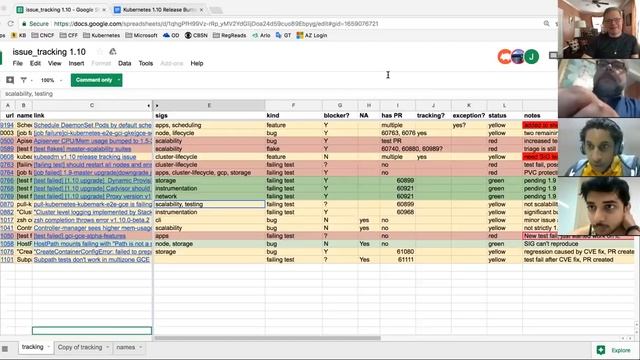Close the issue_tracking 1.10 browser tab
The width and height of the screenshot is (640, 360).
[x=104, y=9]
